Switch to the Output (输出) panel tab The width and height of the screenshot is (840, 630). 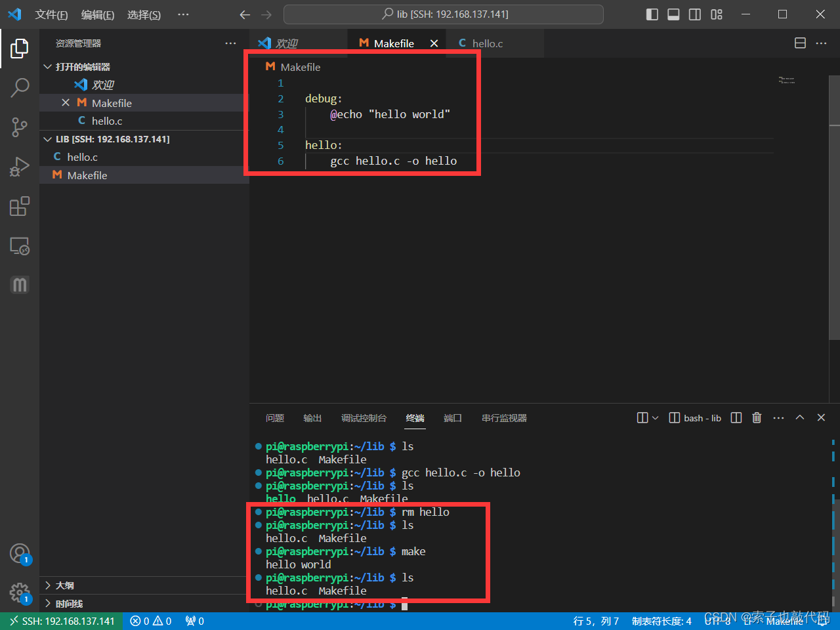(312, 418)
